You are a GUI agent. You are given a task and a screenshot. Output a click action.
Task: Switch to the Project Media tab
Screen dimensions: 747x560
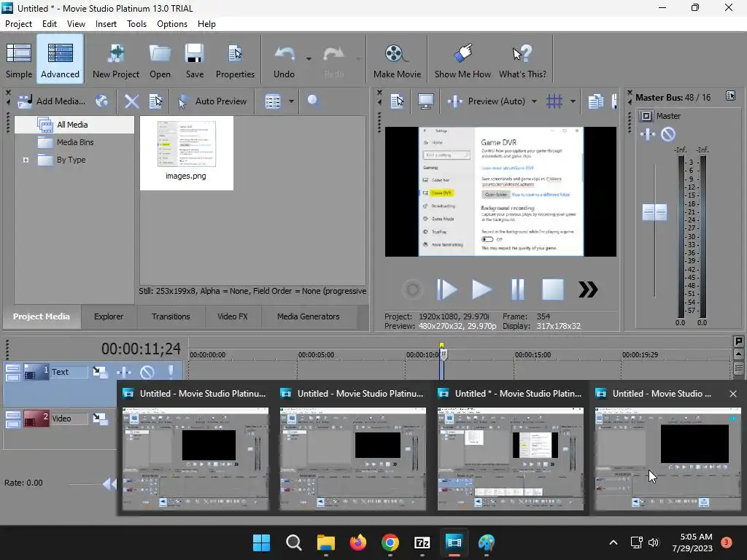42,316
